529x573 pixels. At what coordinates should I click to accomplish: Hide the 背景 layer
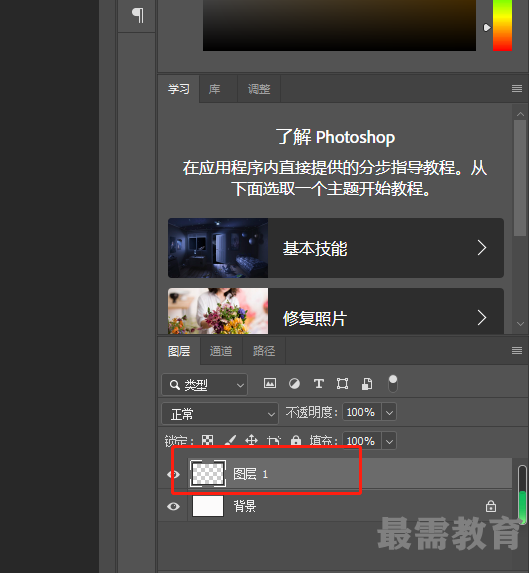point(174,506)
